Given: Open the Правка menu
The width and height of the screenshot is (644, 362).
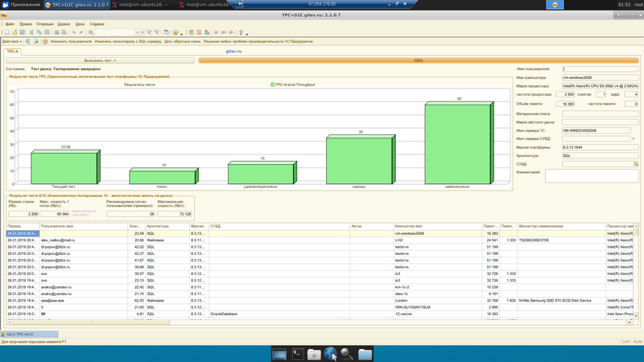Looking at the screenshot, I should (x=26, y=24).
